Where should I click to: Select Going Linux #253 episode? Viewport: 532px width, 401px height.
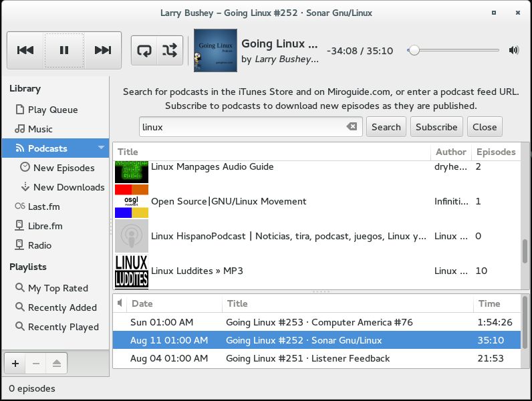[317, 322]
